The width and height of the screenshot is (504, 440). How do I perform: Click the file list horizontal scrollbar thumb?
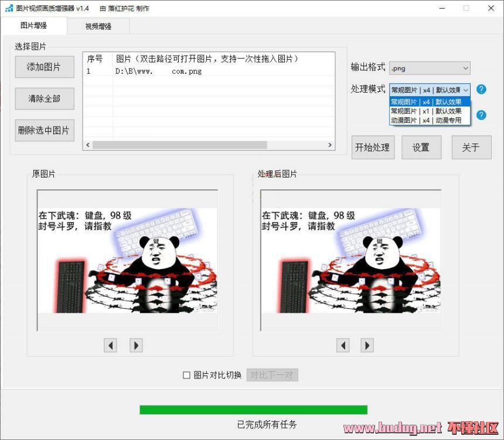click(180, 145)
